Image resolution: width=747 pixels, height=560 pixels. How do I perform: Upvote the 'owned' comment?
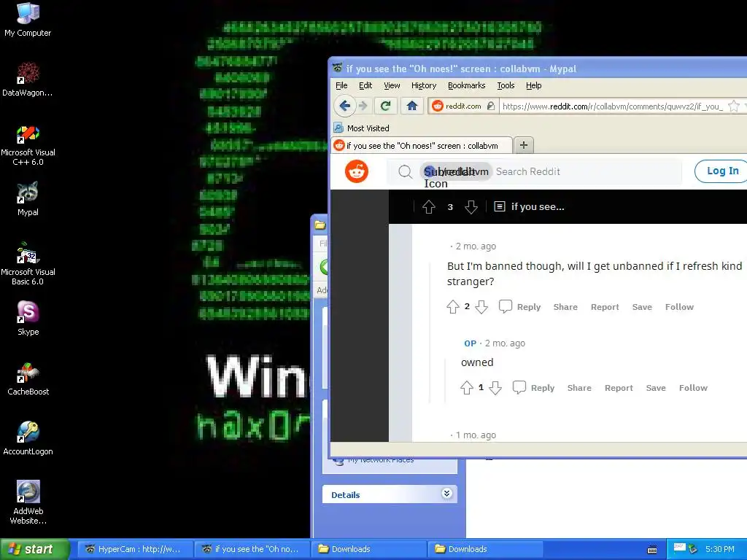coord(467,388)
